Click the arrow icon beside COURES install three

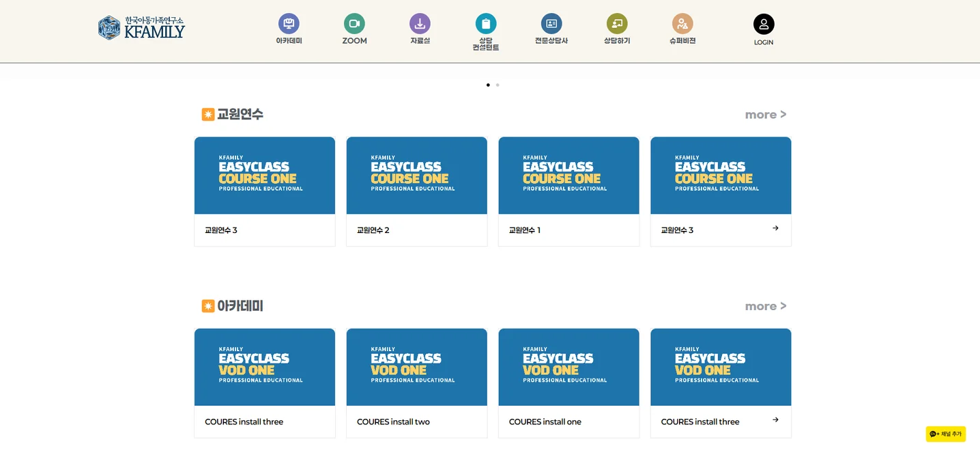click(x=775, y=419)
